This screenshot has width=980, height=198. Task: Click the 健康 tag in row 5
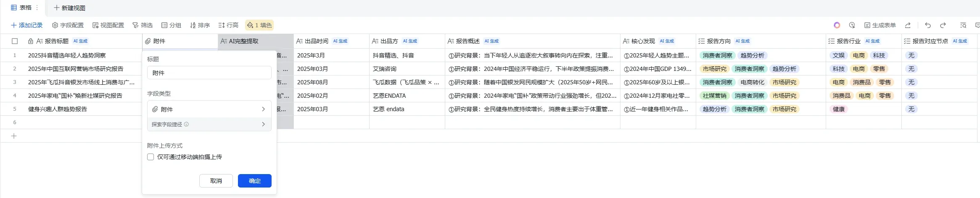click(x=838, y=109)
